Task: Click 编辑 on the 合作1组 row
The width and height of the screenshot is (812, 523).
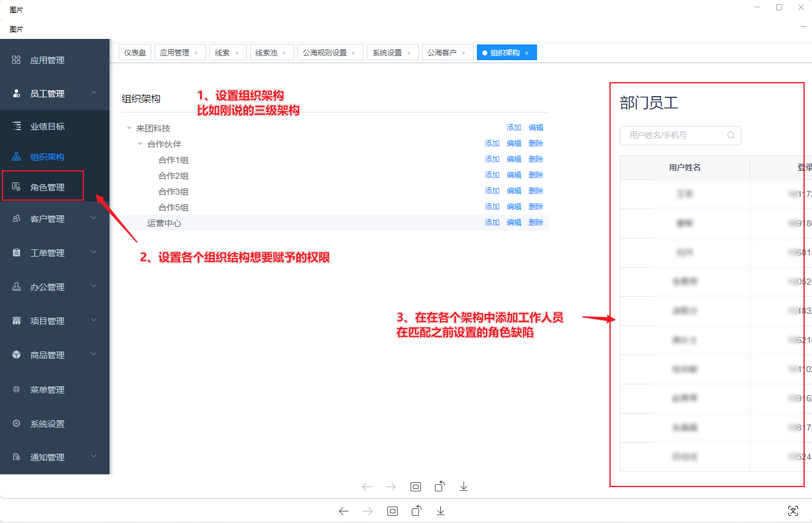Action: (x=513, y=159)
